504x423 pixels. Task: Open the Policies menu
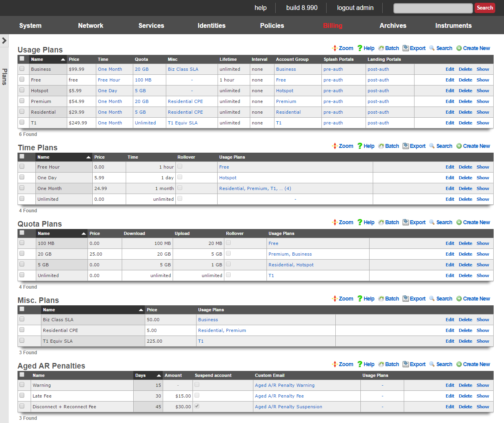pyautogui.click(x=272, y=25)
